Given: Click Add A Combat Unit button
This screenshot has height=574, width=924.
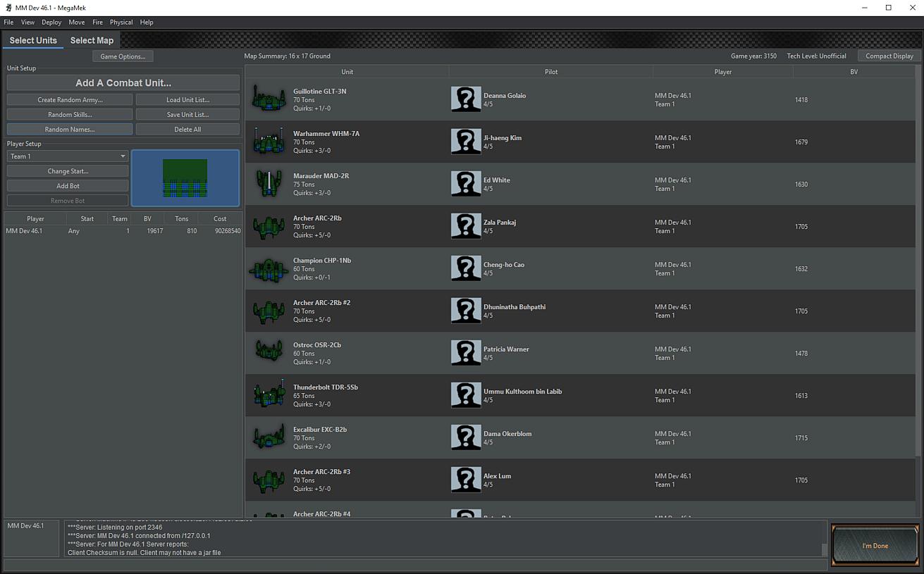Looking at the screenshot, I should pyautogui.click(x=123, y=82).
